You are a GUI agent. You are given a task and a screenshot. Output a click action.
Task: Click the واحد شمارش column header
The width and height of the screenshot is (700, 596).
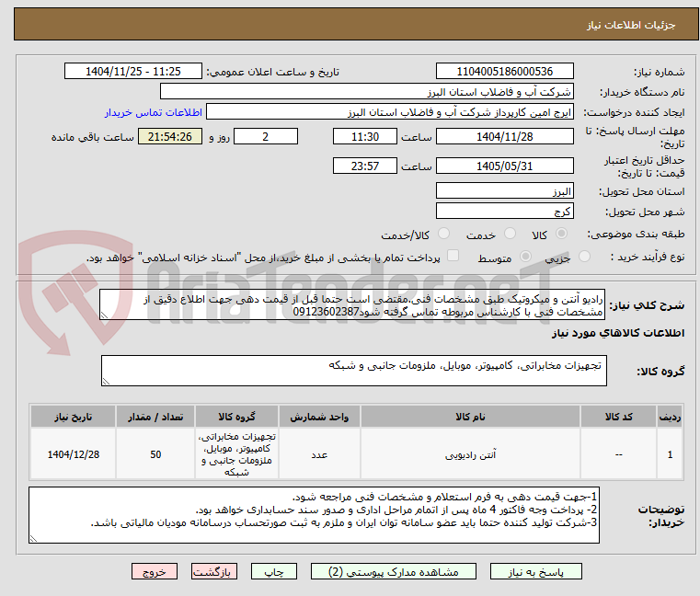(319, 417)
